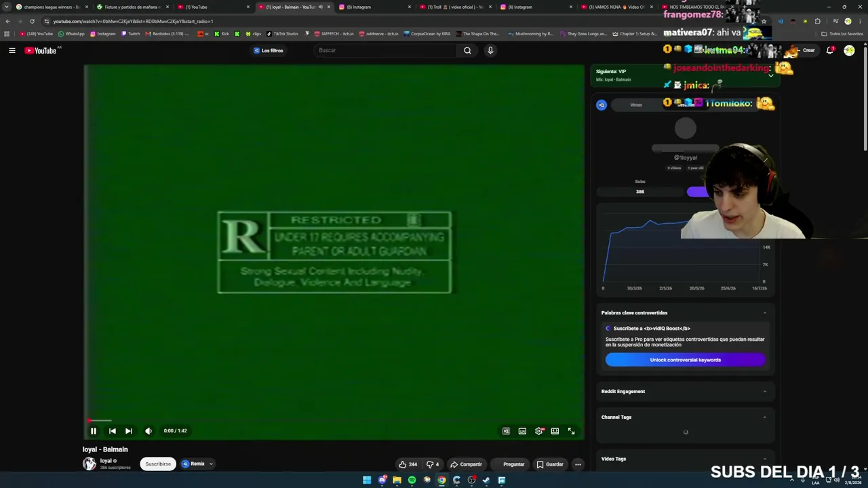
Task: Switch to champions league winners tab
Action: click(52, 7)
